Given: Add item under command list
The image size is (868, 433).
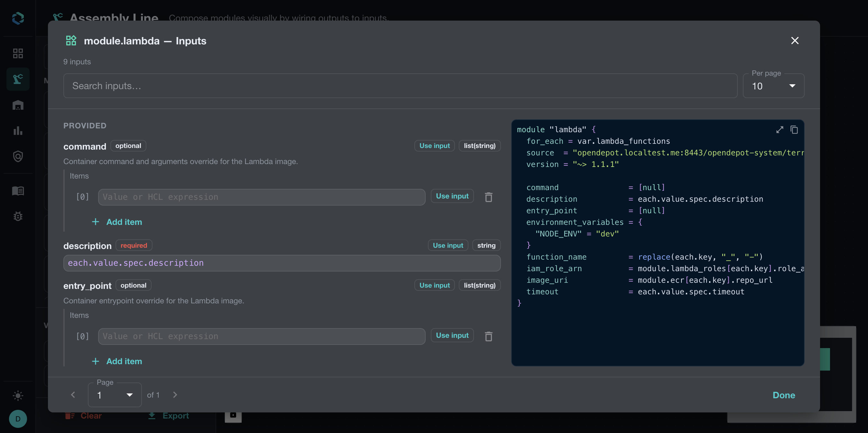Looking at the screenshot, I should [x=117, y=222].
